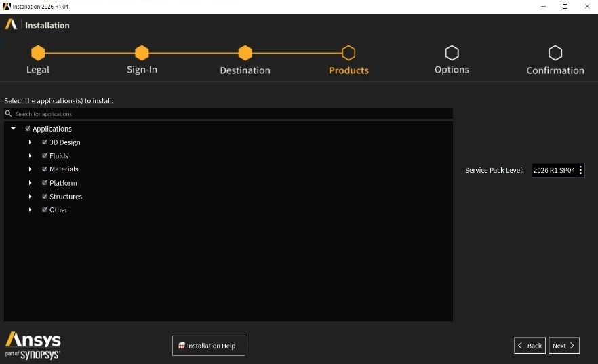Click the Sign-In step hexagon icon

(142, 53)
